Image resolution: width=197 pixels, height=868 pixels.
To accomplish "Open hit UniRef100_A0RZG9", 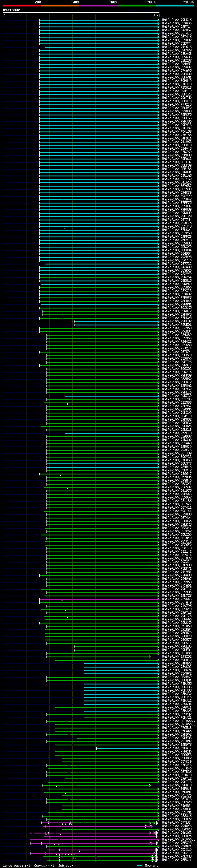I will (x=177, y=396).
